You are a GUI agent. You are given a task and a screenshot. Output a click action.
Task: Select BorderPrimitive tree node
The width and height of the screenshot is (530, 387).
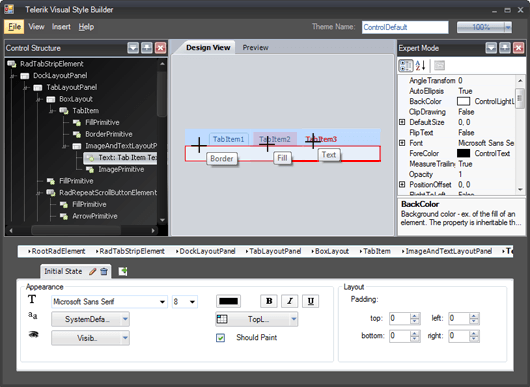tap(109, 134)
